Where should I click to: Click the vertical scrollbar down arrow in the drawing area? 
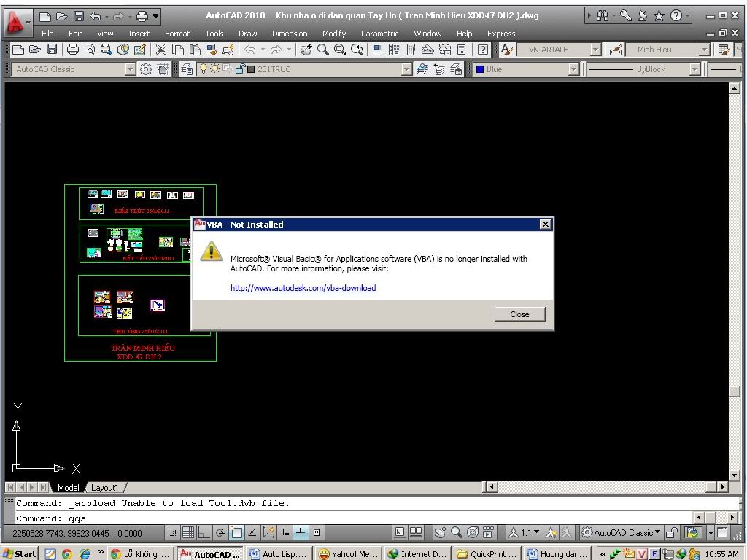click(734, 475)
